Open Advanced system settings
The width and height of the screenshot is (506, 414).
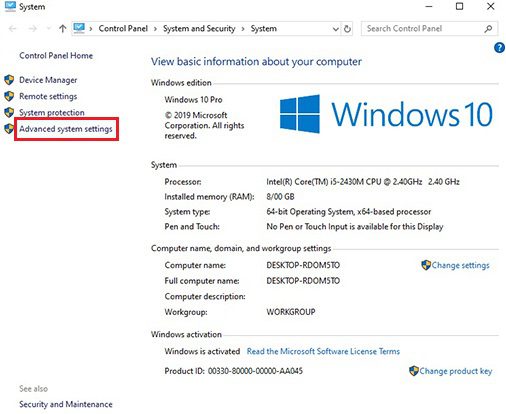coord(66,129)
